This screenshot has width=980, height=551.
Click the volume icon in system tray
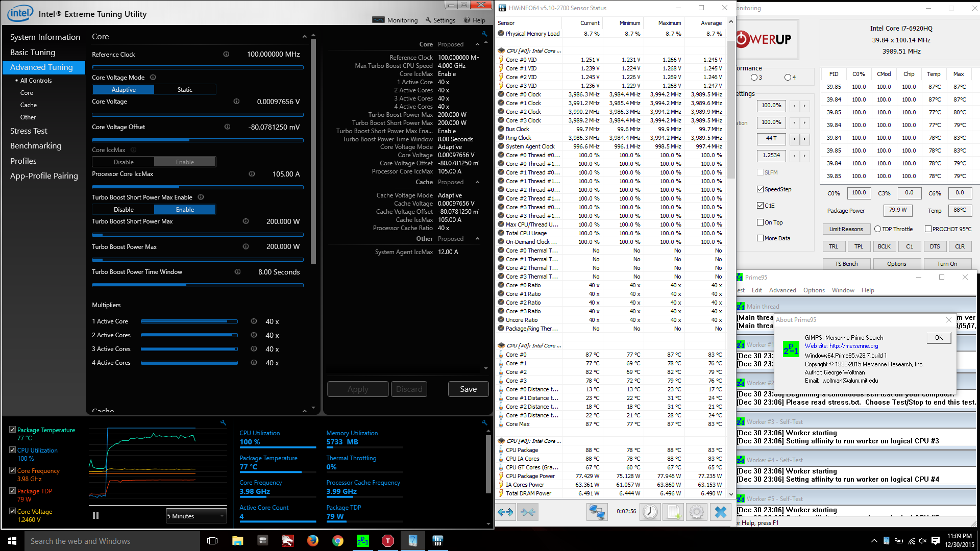(x=923, y=541)
